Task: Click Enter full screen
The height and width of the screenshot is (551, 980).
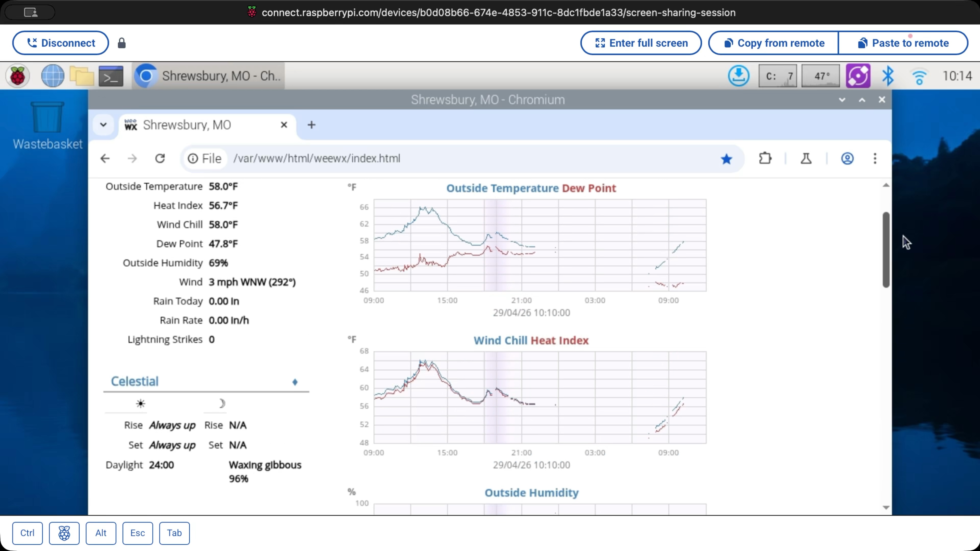Action: [x=641, y=43]
